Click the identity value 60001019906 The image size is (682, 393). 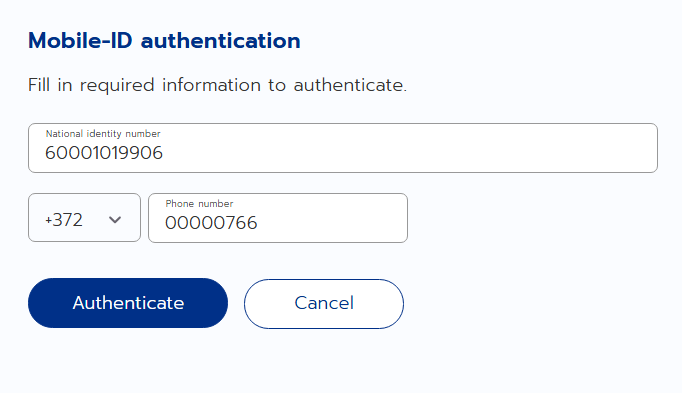tap(104, 153)
